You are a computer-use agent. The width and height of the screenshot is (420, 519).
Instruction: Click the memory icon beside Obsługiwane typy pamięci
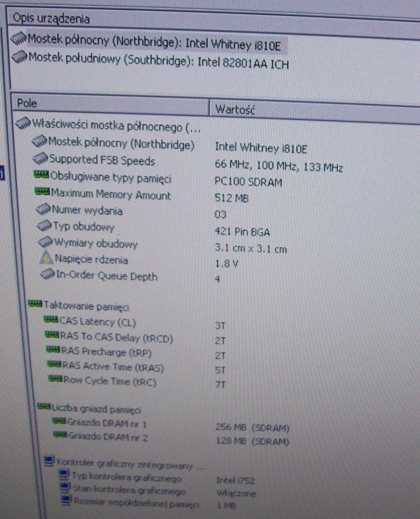[x=41, y=174]
